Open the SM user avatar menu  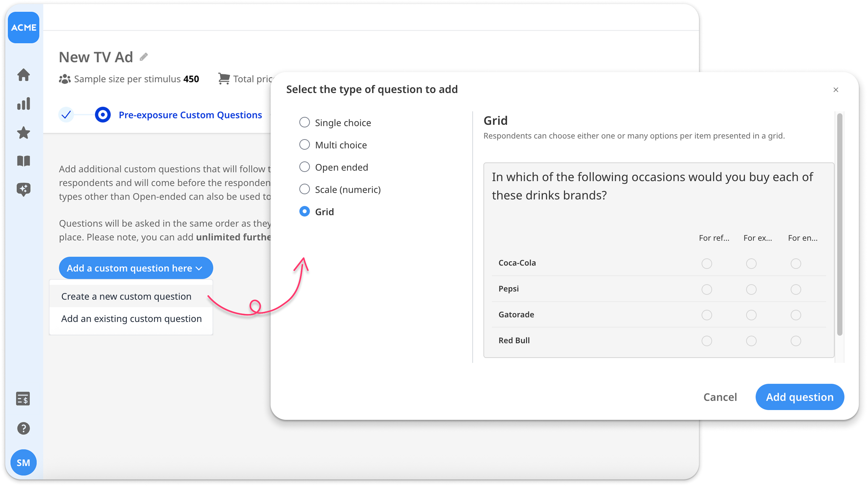(23, 462)
